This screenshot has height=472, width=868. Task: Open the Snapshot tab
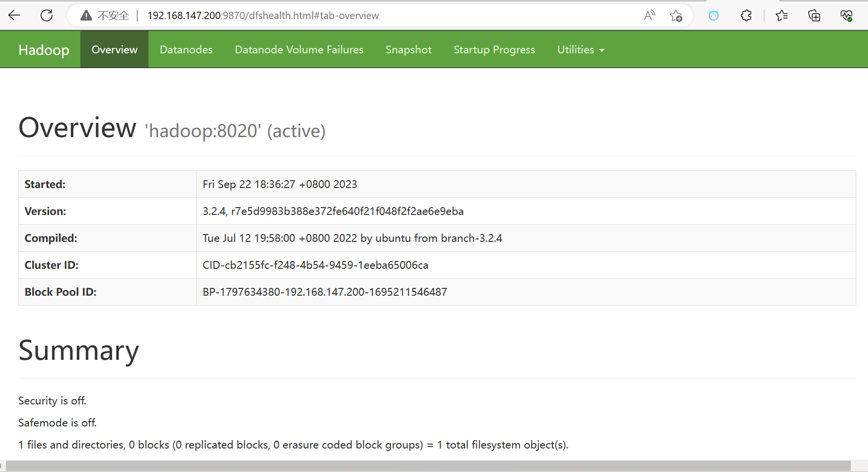click(x=408, y=49)
